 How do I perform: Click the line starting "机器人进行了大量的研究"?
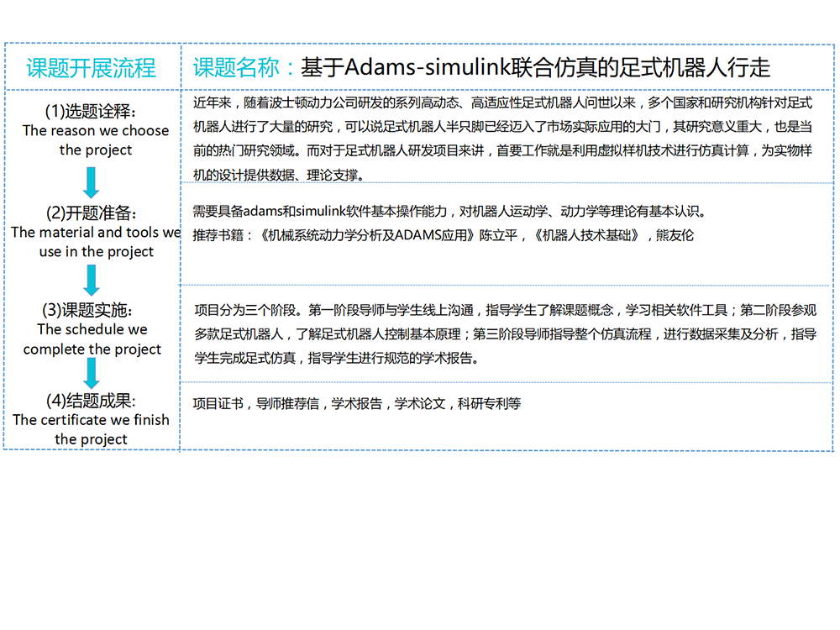click(502, 127)
